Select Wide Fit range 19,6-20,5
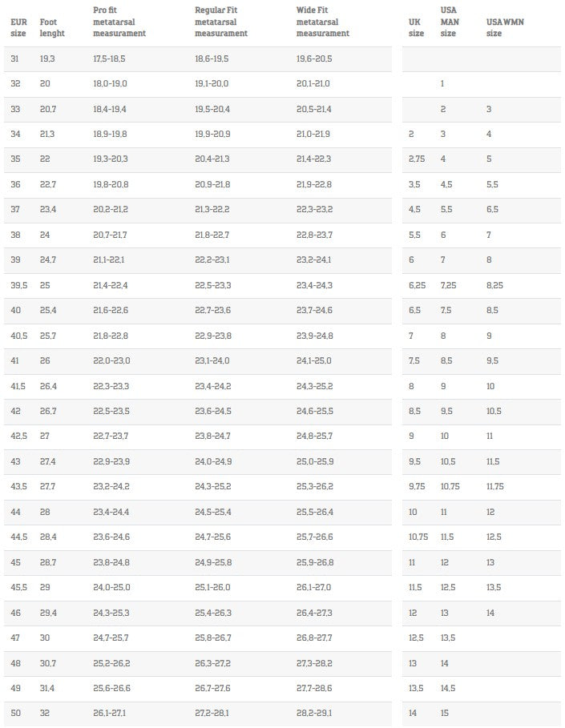565x728 pixels. (314, 59)
